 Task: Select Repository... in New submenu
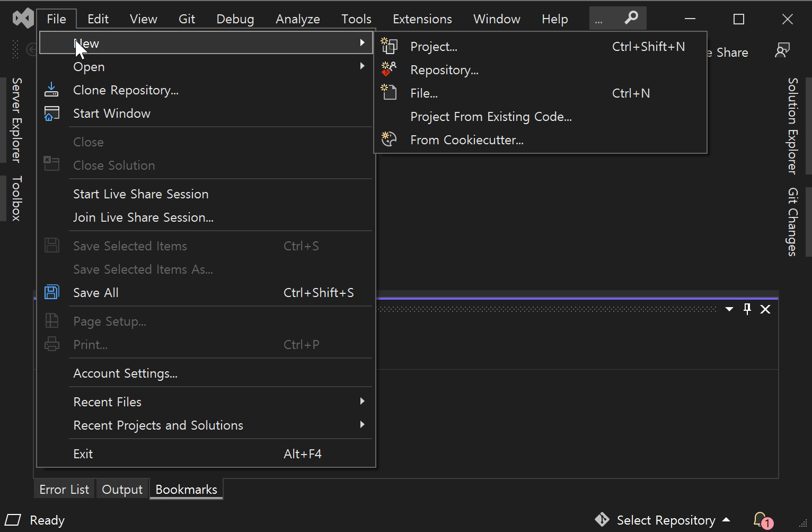tap(541, 70)
